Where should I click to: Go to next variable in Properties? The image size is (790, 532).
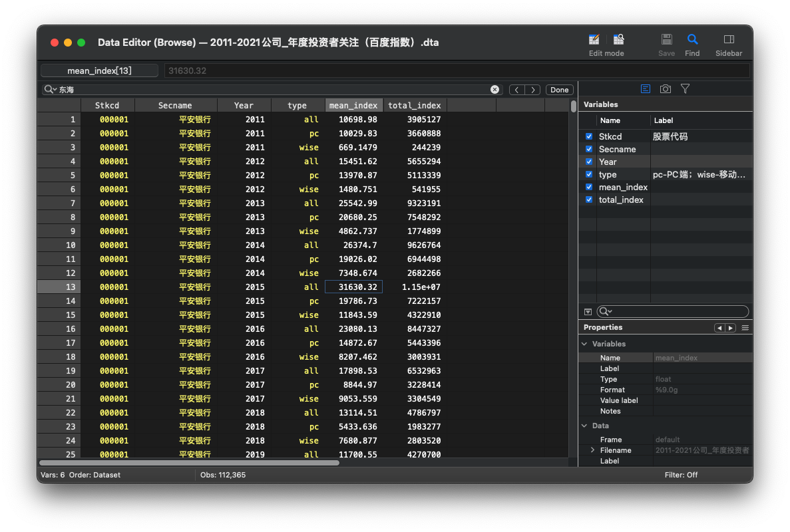(731, 328)
